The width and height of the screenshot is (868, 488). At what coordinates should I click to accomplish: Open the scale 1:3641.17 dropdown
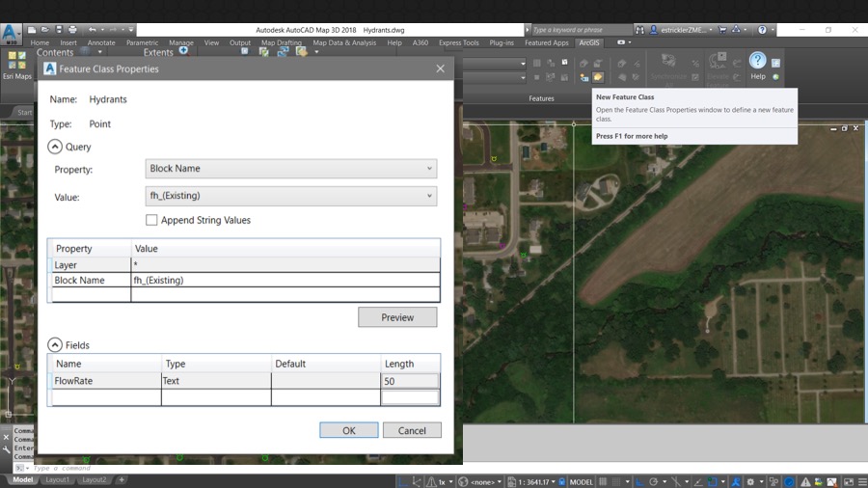553,482
